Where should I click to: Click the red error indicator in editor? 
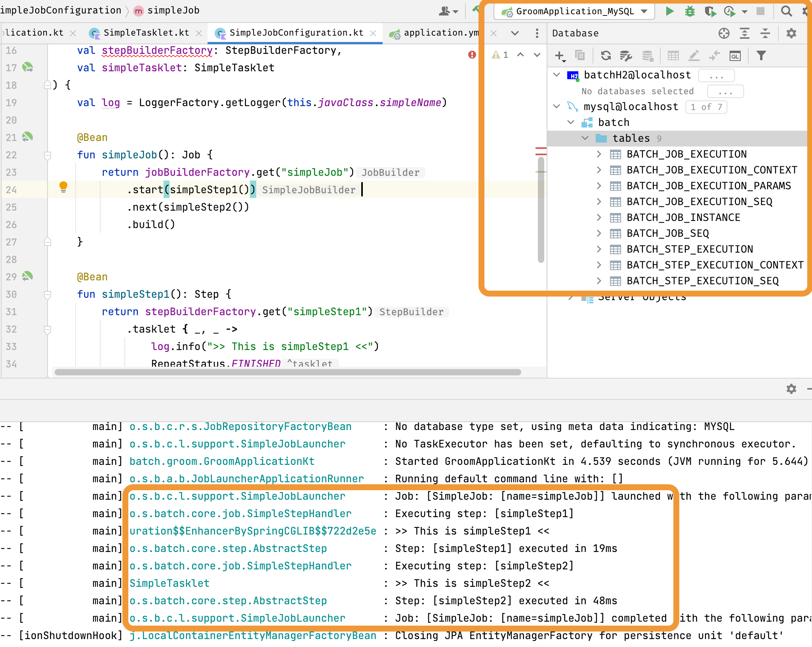pos(472,55)
